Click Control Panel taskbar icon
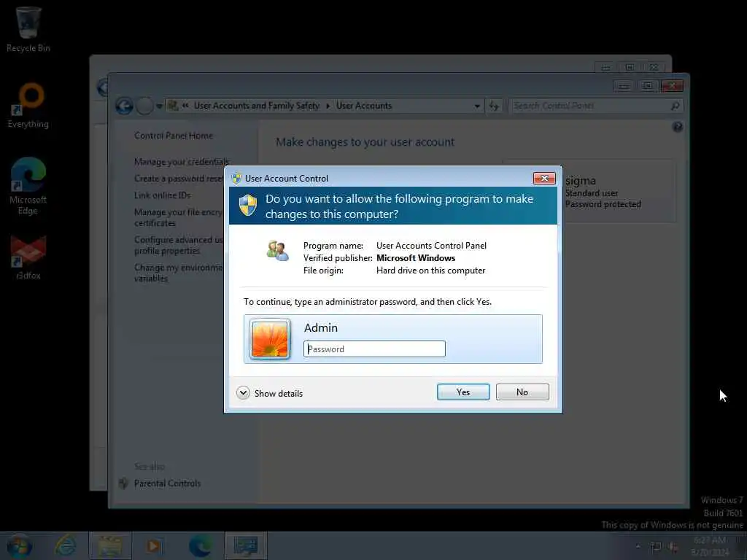 click(x=245, y=545)
